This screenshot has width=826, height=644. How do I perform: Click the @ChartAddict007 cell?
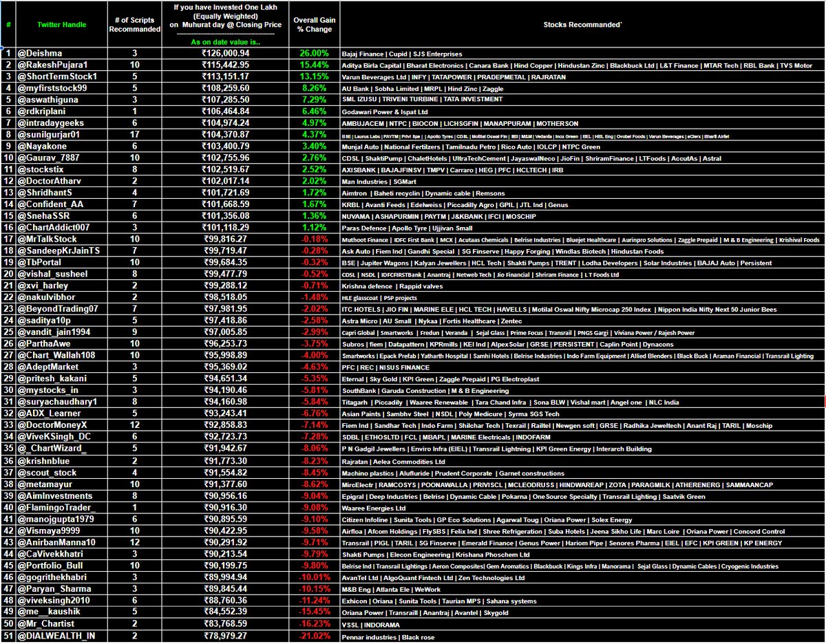tap(61, 227)
